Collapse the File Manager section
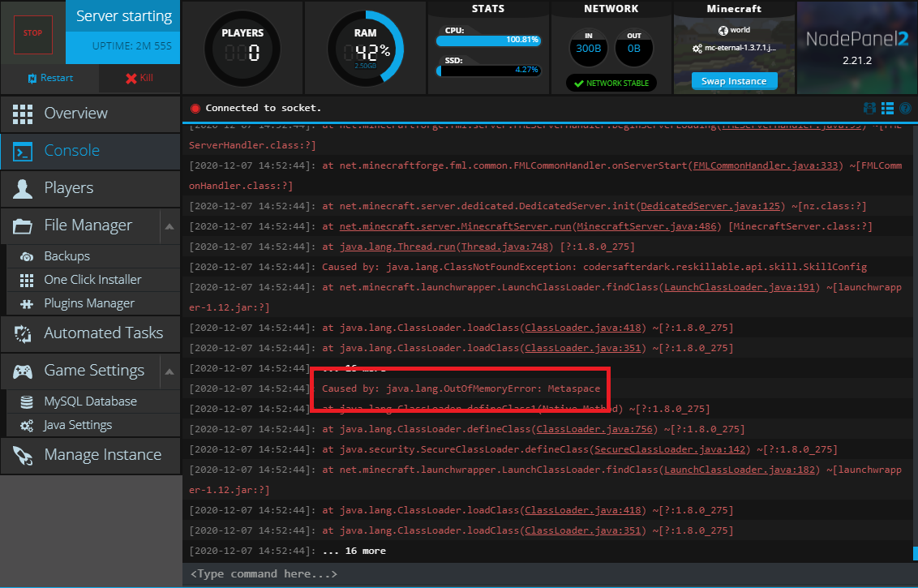Image resolution: width=918 pixels, height=588 pixels. point(169,226)
